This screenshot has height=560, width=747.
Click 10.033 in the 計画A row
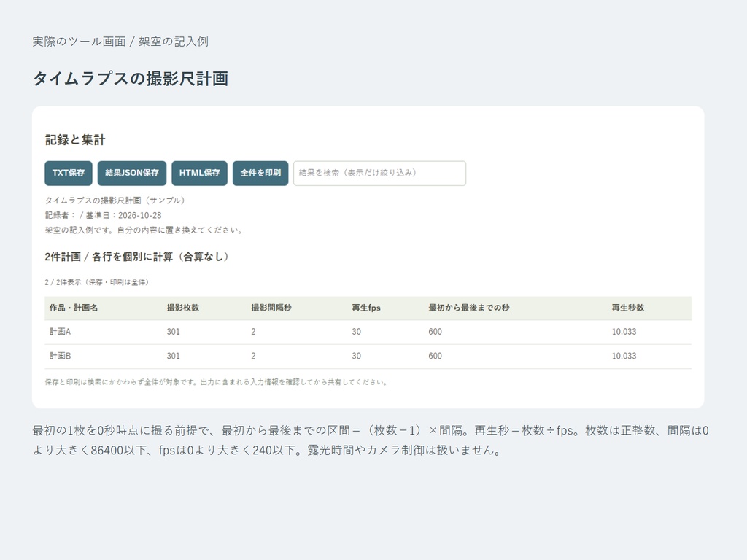coord(624,332)
